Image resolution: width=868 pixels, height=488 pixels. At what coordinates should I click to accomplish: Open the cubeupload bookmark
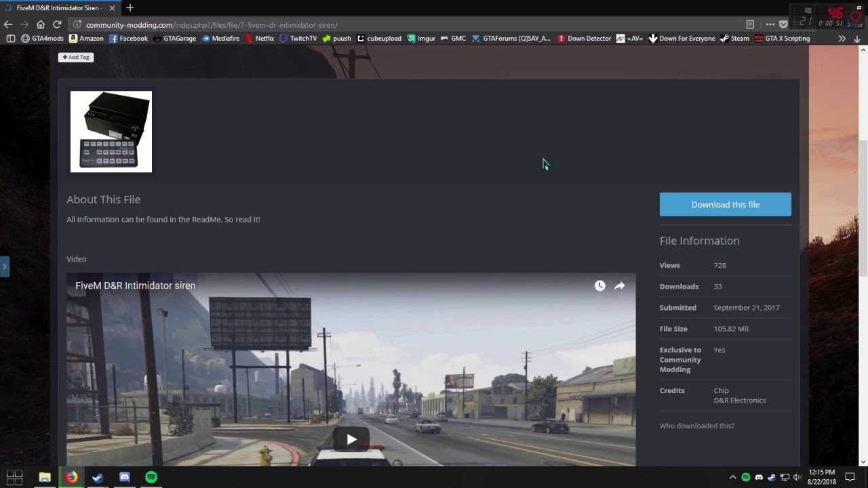(379, 39)
